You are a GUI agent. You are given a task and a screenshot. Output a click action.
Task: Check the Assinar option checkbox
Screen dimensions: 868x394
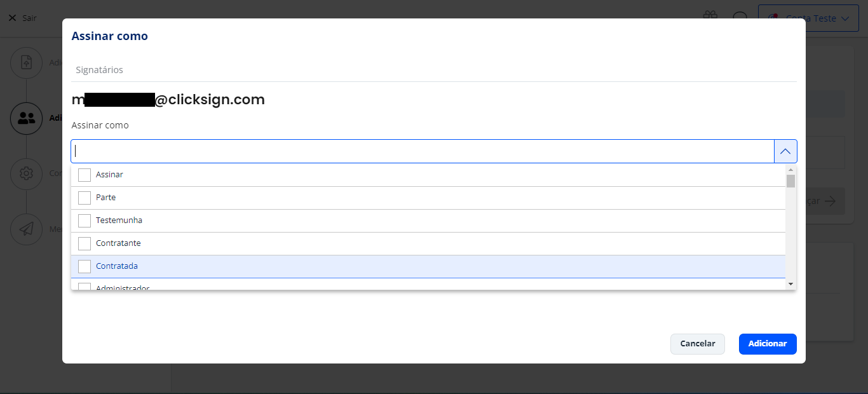[x=85, y=175]
